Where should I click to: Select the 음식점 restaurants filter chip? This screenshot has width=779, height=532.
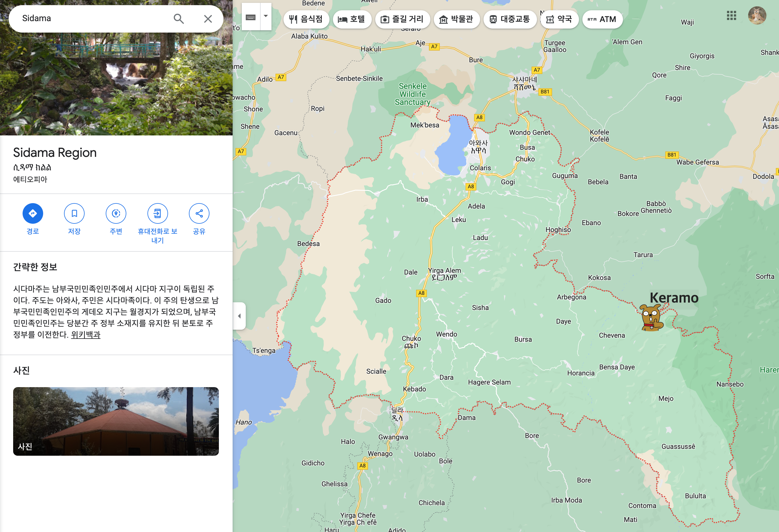306,19
